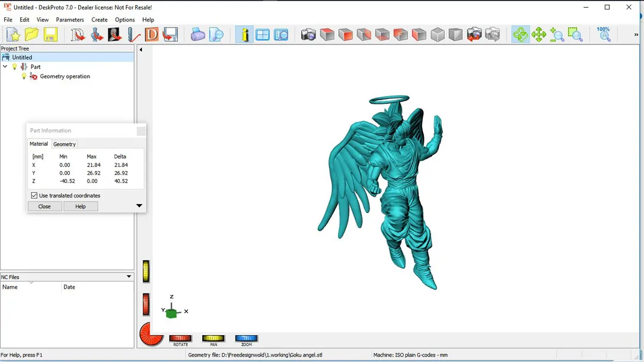The image size is (644, 362).
Task: Open the File menu
Action: point(8,20)
